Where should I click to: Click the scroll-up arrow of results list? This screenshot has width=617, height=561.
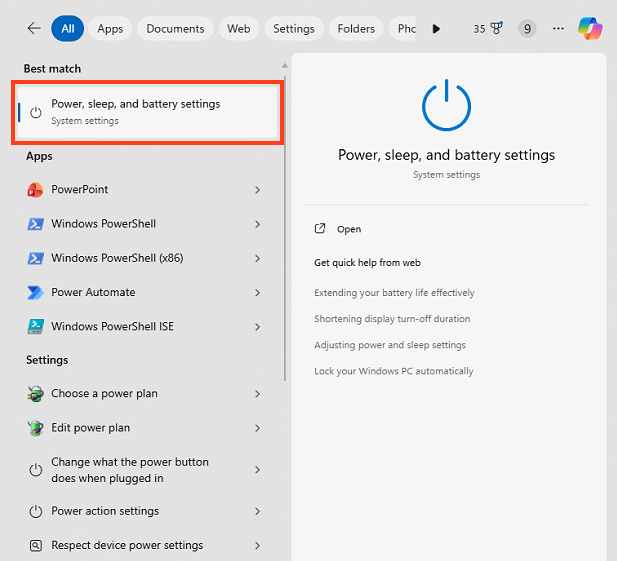[x=285, y=65]
